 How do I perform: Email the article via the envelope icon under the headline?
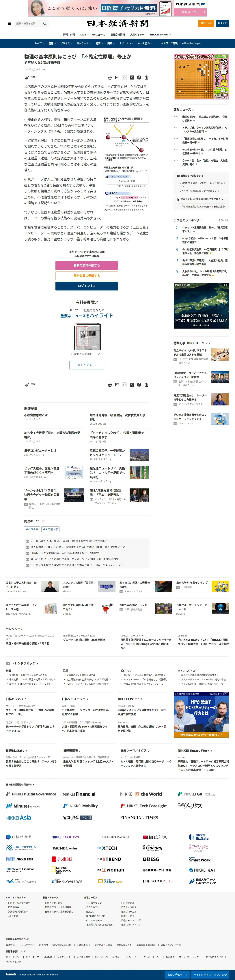pyautogui.click(x=117, y=78)
